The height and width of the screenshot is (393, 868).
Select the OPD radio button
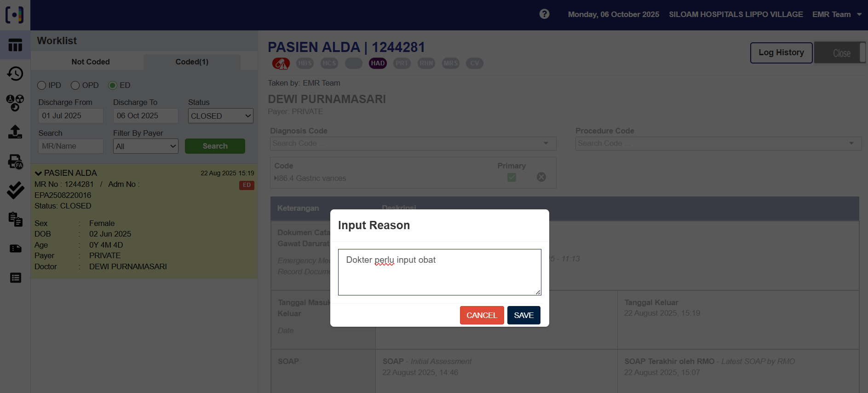coord(75,86)
